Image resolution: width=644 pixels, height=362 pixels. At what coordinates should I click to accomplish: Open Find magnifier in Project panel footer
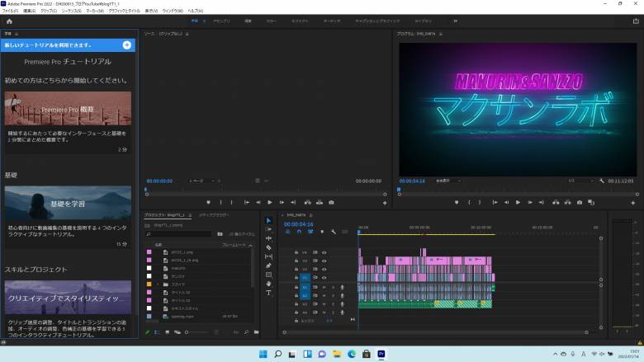coord(246,332)
